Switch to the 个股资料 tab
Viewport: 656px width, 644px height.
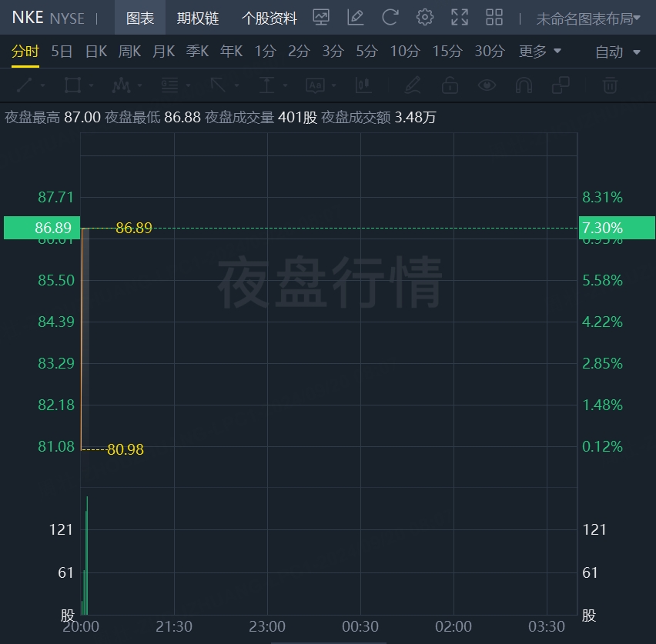(x=269, y=18)
